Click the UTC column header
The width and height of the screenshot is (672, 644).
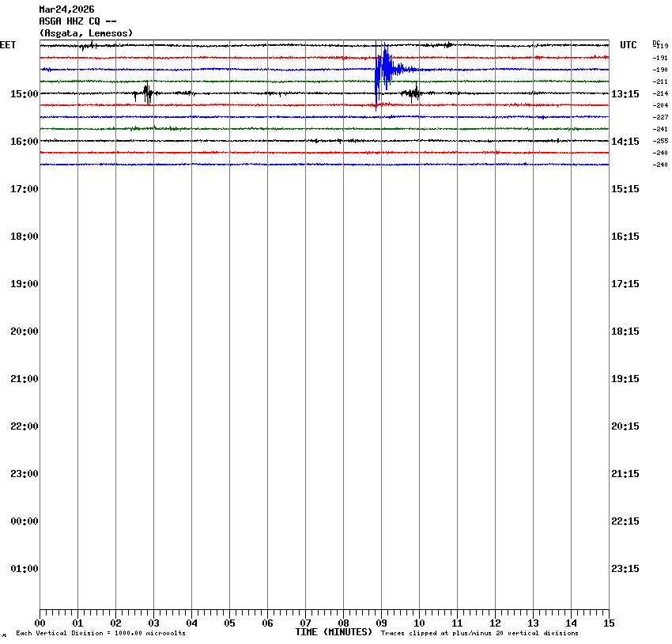pyautogui.click(x=628, y=45)
